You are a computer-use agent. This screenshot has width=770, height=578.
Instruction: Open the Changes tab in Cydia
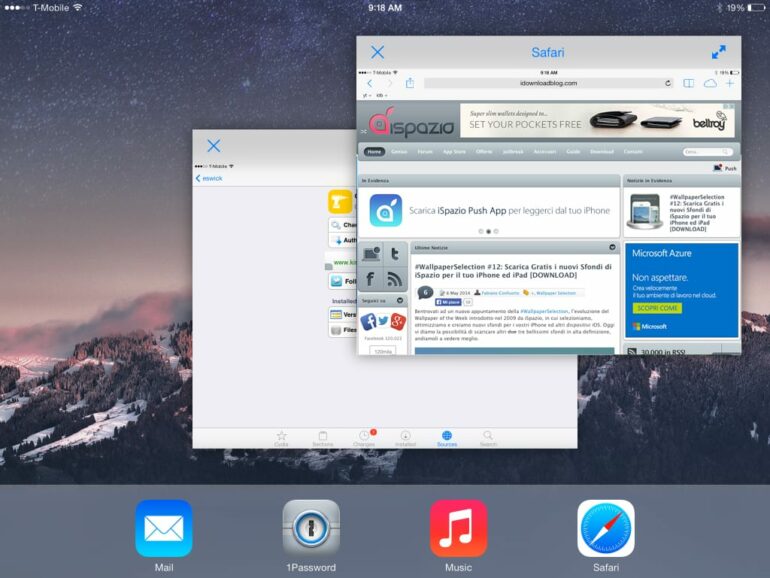[x=365, y=438]
